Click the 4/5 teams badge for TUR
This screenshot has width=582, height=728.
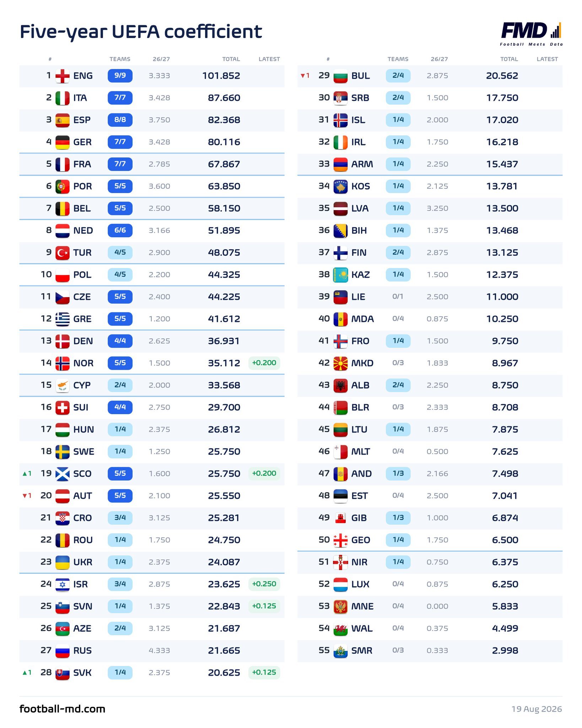[x=120, y=253]
